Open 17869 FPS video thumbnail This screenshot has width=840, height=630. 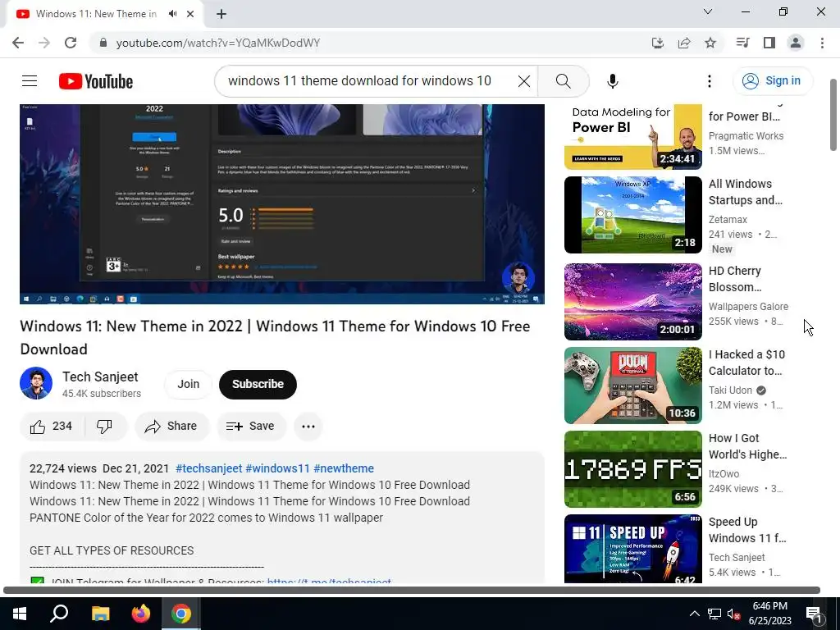coord(632,468)
